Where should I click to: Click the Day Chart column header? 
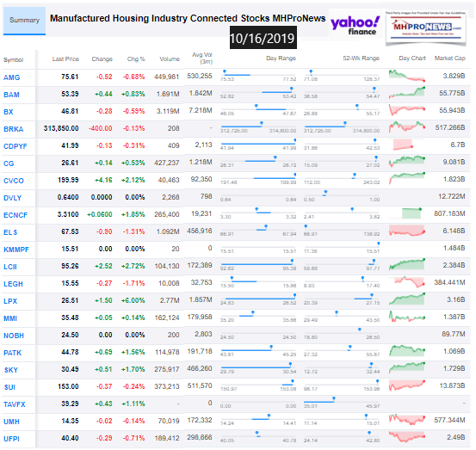click(x=412, y=58)
